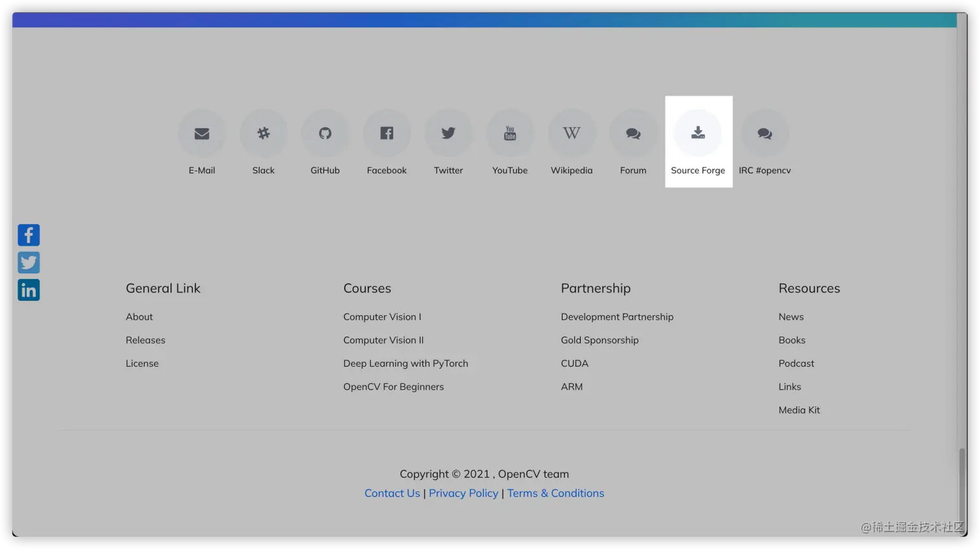Click the IRC #opencv label text
980x549 pixels.
[764, 170]
